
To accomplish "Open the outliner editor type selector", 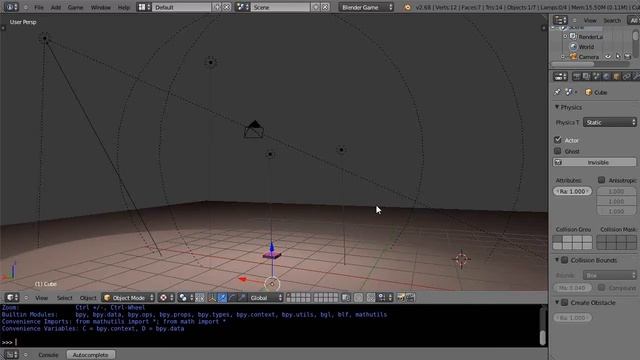I will click(x=560, y=20).
